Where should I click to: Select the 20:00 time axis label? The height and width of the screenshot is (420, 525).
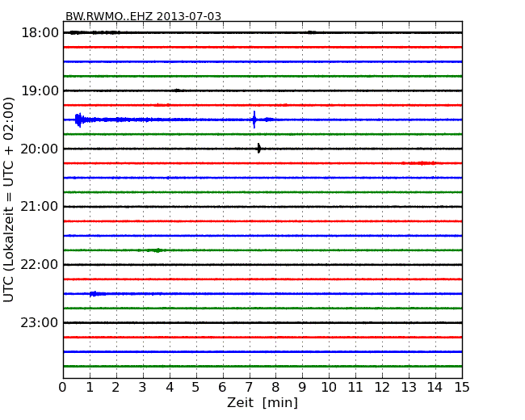pyautogui.click(x=40, y=149)
